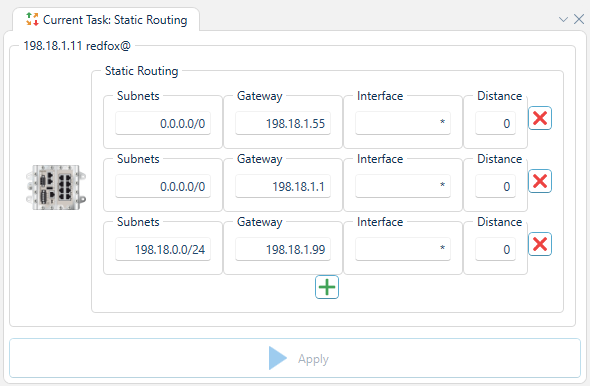Edit interface field of 198.18.1.99 route
Viewport: 590px width, 386px height.
pyautogui.click(x=403, y=249)
